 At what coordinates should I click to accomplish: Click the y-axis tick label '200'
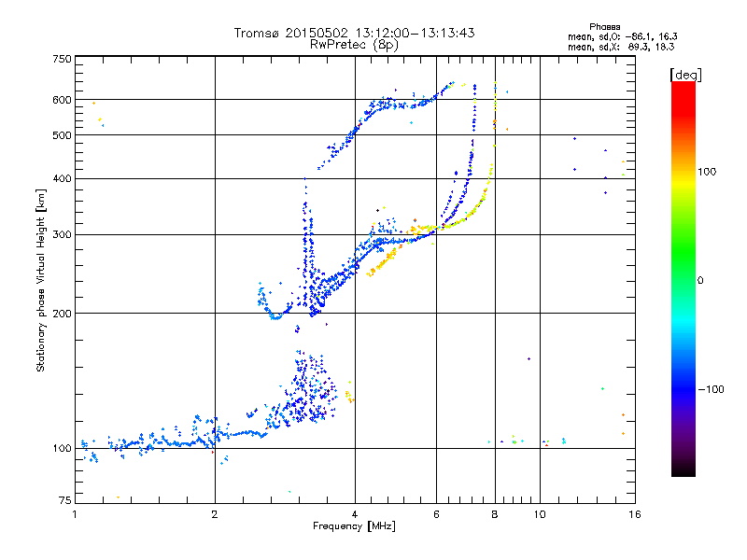click(x=62, y=314)
